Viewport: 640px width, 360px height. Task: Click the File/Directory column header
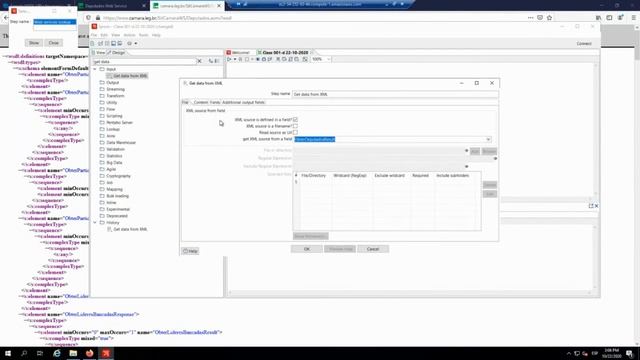point(313,176)
